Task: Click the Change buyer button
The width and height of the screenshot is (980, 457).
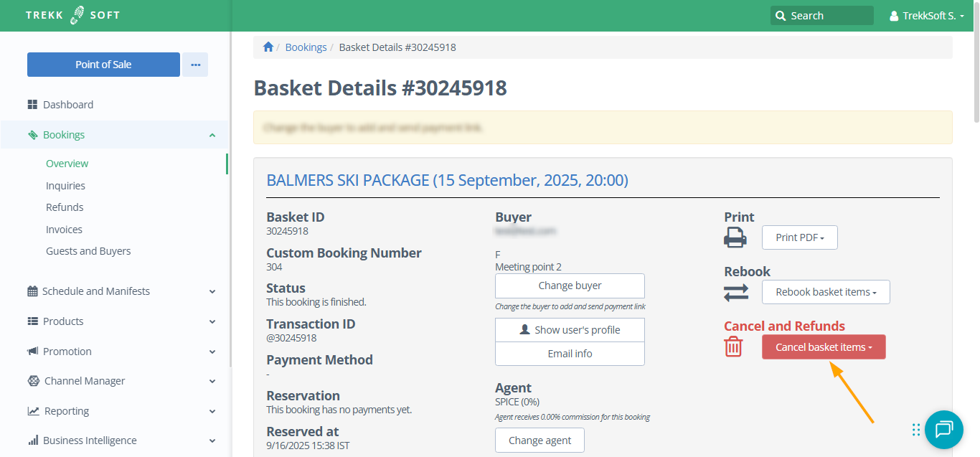Action: click(570, 286)
